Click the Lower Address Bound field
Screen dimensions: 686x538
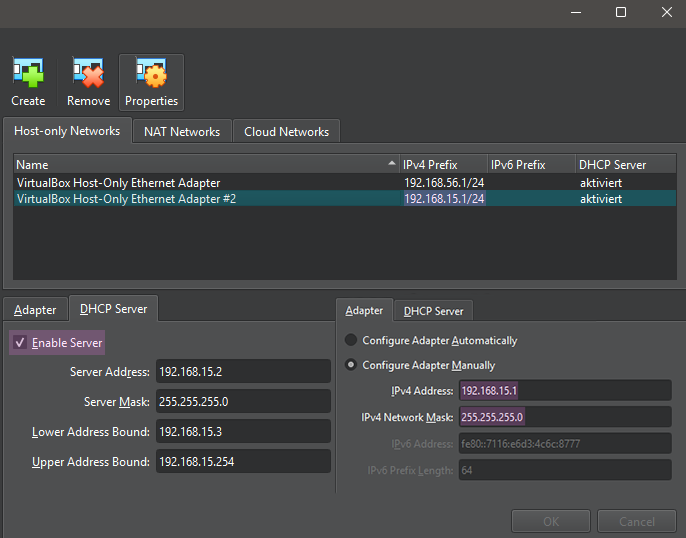tap(243, 432)
